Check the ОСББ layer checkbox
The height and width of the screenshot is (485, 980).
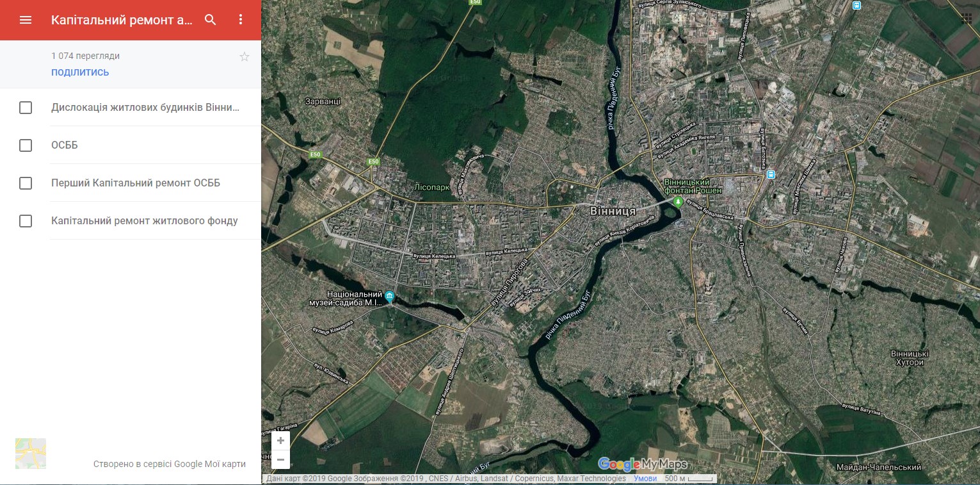(x=26, y=145)
